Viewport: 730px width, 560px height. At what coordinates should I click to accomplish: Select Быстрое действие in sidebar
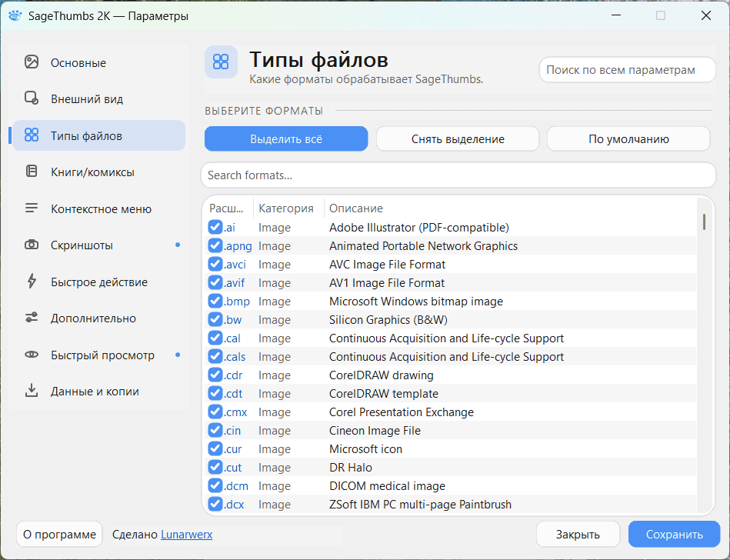(98, 282)
